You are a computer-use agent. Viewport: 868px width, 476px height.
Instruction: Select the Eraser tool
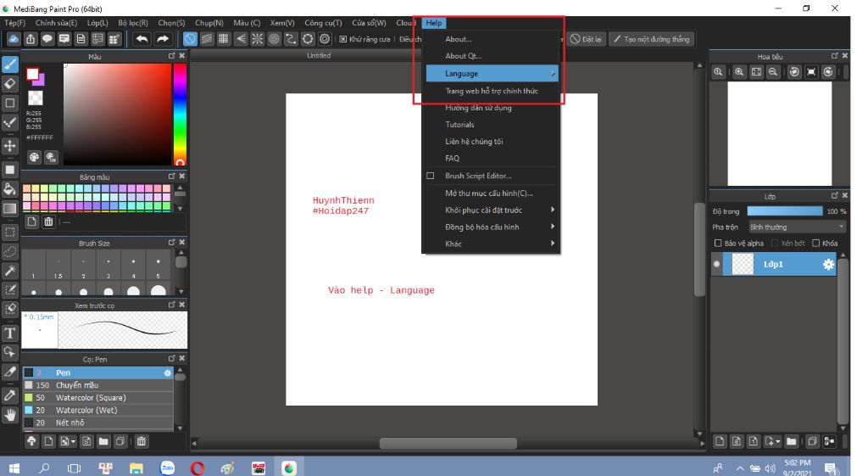[10, 84]
